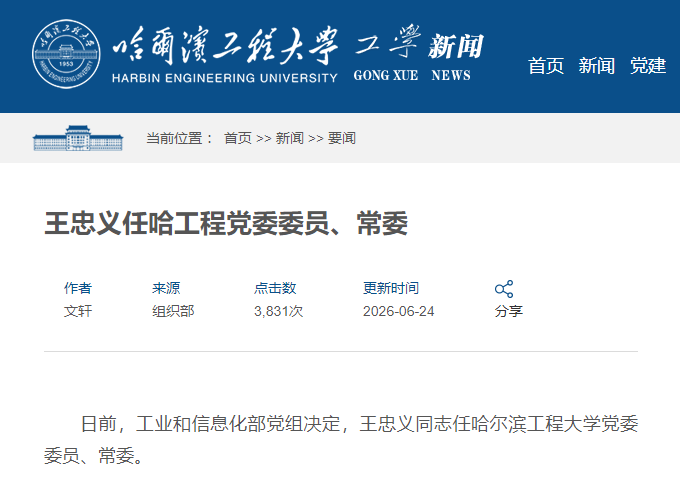Click the 哈尔滨工程大学 calligraphy title
680x488 pixels.
pos(226,46)
